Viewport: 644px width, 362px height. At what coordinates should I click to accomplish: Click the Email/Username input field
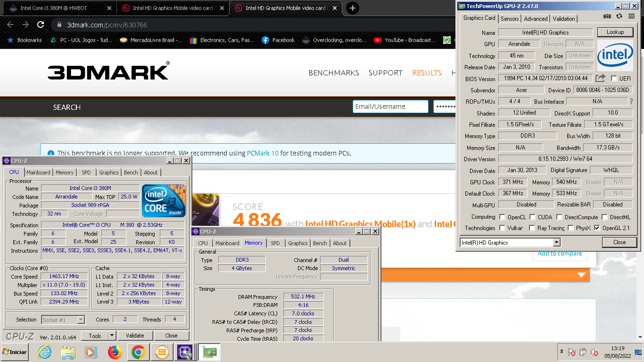point(390,107)
